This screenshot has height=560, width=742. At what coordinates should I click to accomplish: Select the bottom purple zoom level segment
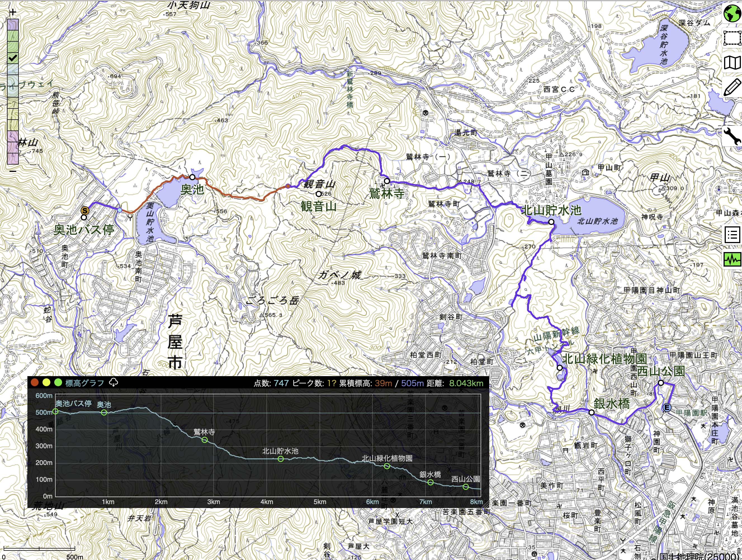pyautogui.click(x=13, y=159)
